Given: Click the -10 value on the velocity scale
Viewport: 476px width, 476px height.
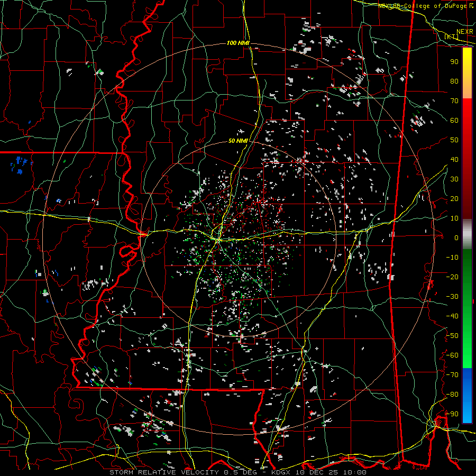Looking at the screenshot, I should coord(452,258).
